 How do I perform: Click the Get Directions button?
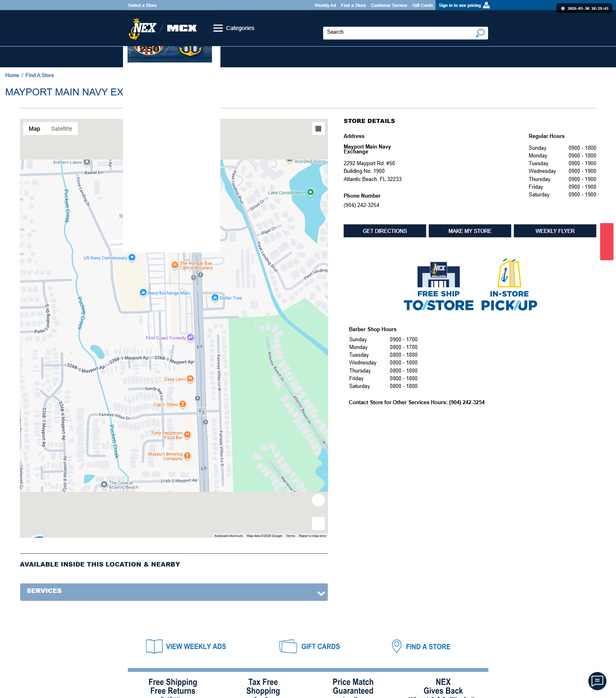pos(385,231)
